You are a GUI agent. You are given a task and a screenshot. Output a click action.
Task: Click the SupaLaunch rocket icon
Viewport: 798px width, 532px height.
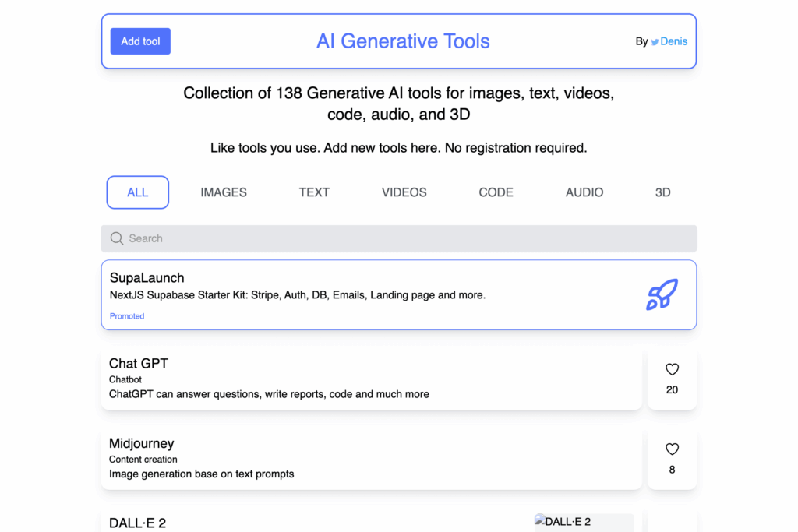tap(662, 294)
